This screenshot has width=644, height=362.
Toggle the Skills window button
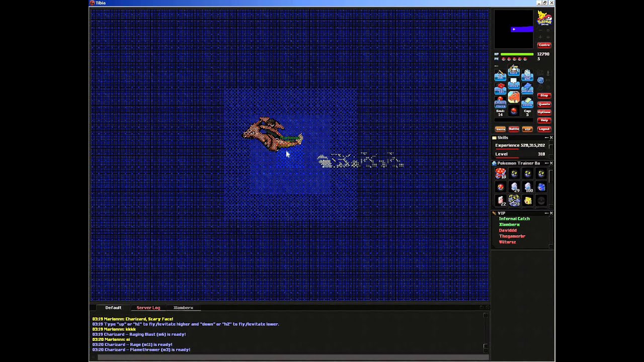500,129
